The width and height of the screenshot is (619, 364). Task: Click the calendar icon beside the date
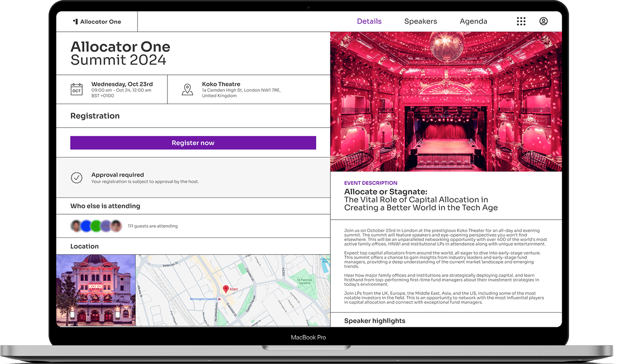77,89
